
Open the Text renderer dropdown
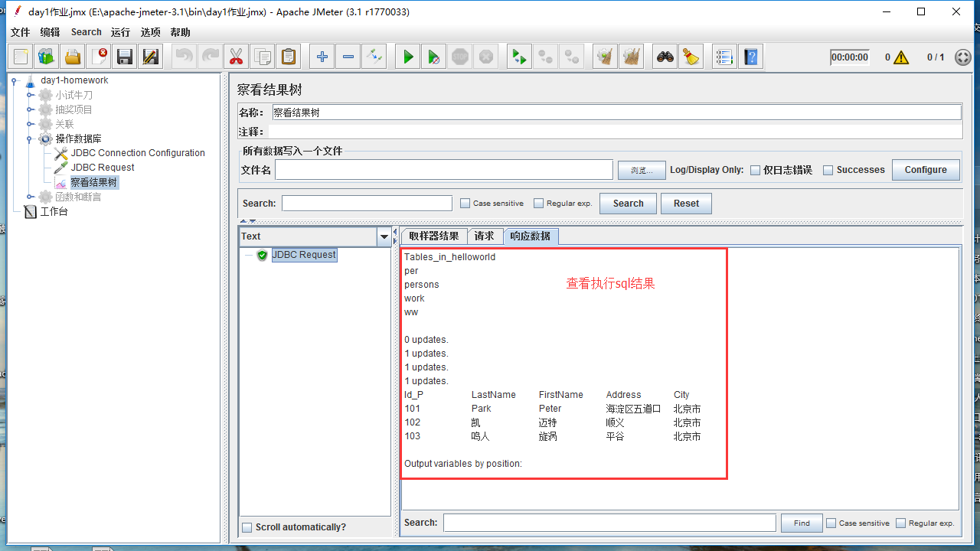coord(384,237)
